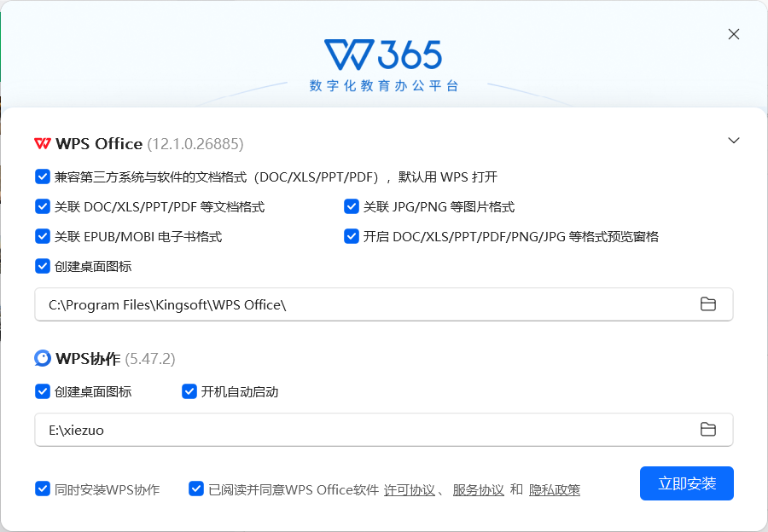Screen dimensions: 768x532
Task: Browse folder for WPS Office install path
Action: coord(707,304)
